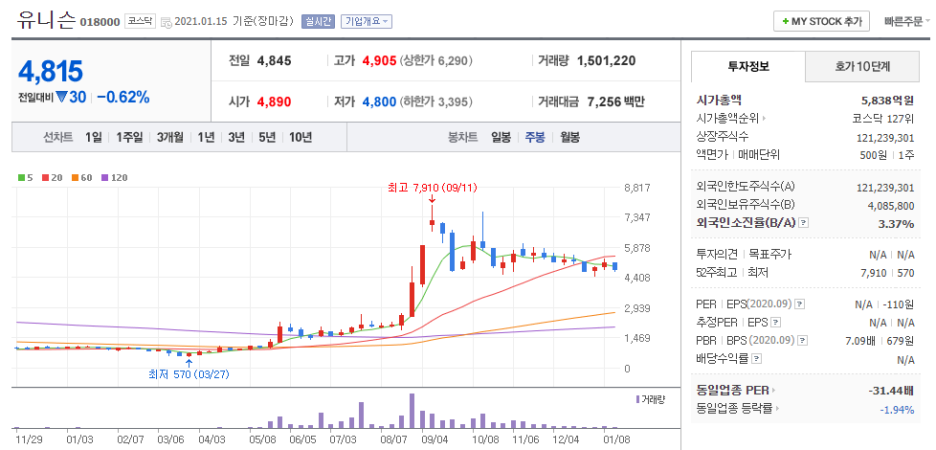
Task: Click the 동일업종 등락률 value -1.94%
Action: (x=897, y=409)
